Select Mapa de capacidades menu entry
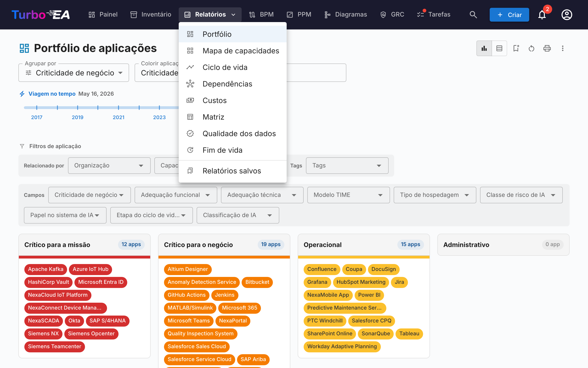Screen dimensions: 588x368 pyautogui.click(x=232, y=51)
